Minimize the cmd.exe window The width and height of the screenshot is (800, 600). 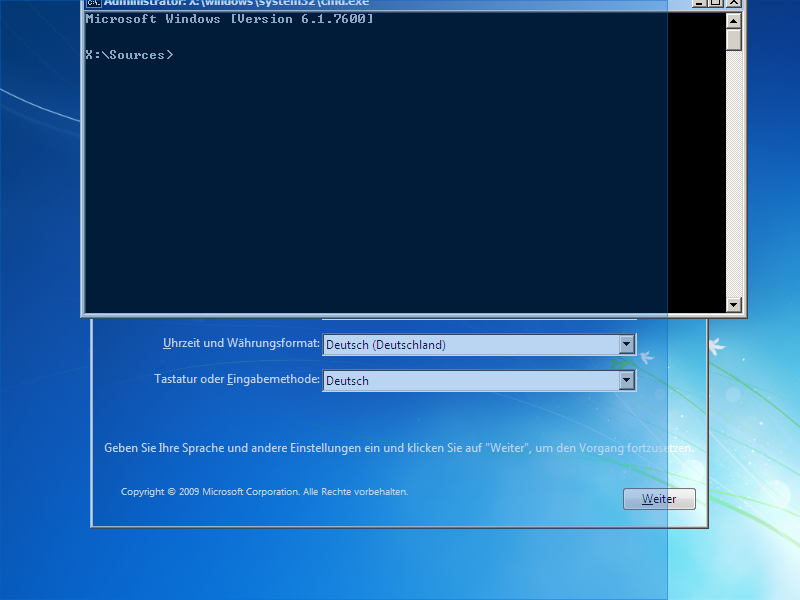tap(699, 3)
